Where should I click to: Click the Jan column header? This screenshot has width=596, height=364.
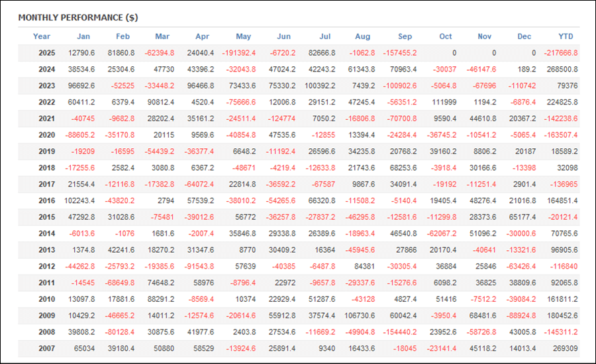coord(83,36)
